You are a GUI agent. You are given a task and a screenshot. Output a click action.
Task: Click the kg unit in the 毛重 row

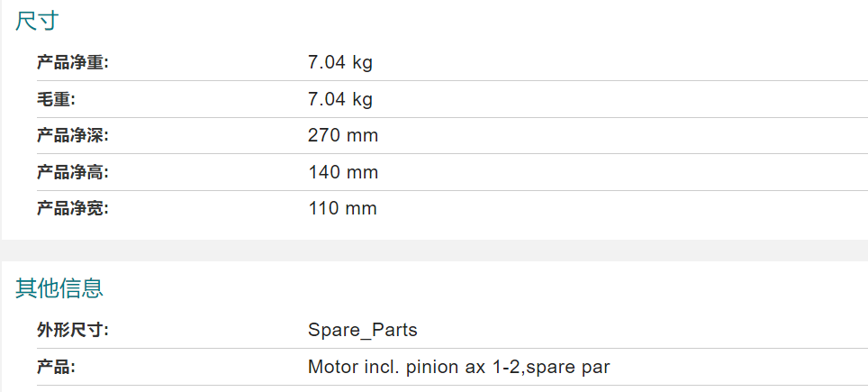click(x=363, y=100)
